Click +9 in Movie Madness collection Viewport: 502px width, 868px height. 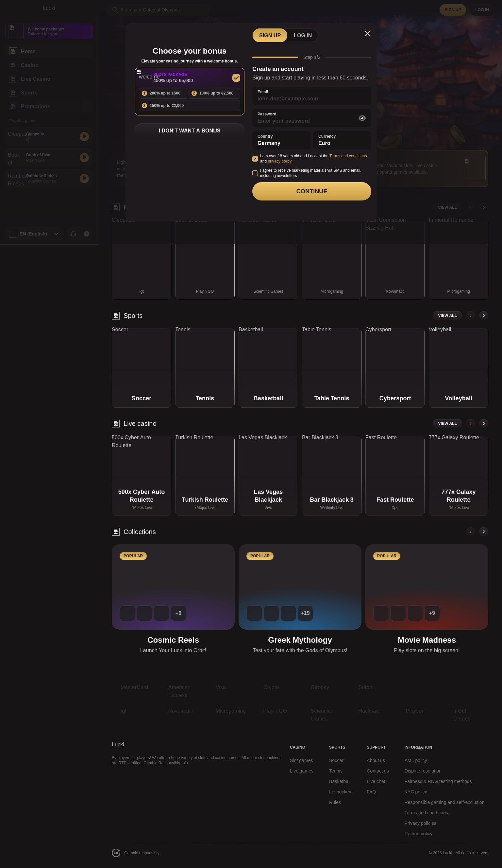pos(432,613)
